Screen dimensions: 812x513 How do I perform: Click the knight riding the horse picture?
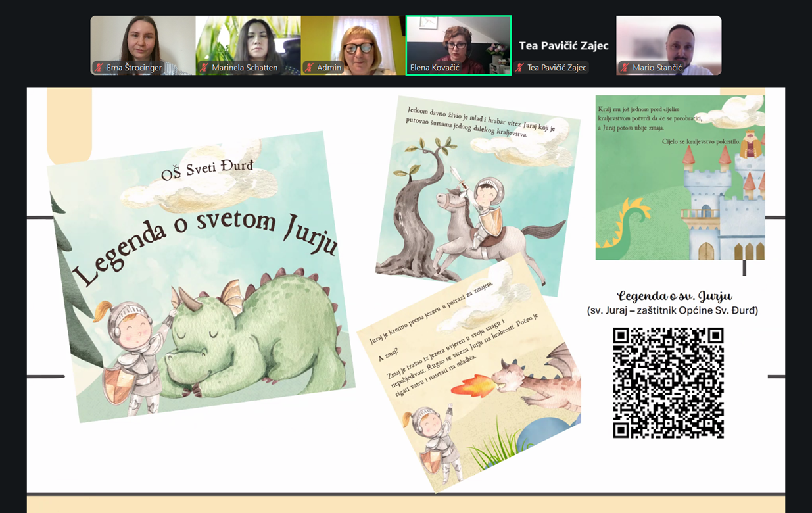coord(479,217)
